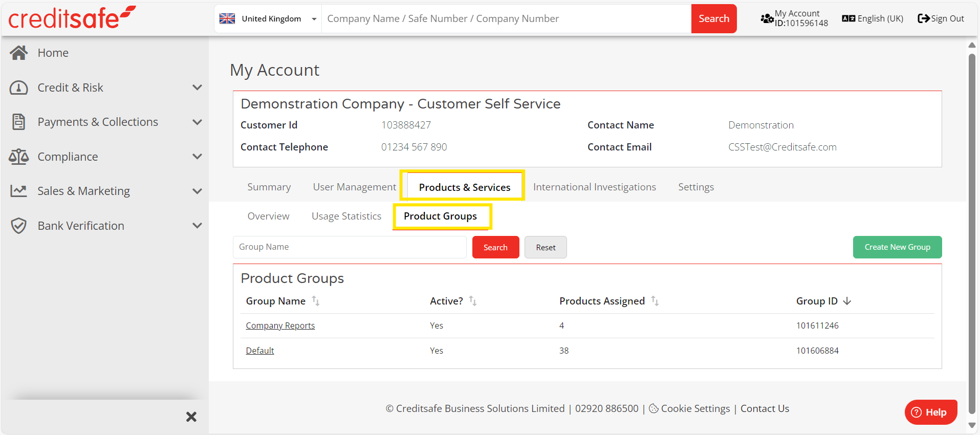The height and width of the screenshot is (435, 980).
Task: Focus the Group Name filter field
Action: point(350,247)
